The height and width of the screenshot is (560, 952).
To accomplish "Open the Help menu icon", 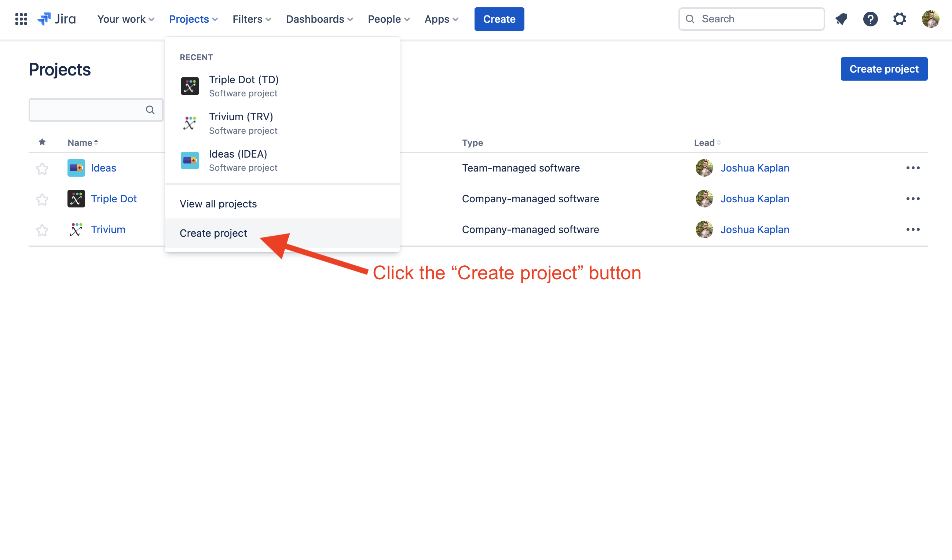I will (870, 19).
